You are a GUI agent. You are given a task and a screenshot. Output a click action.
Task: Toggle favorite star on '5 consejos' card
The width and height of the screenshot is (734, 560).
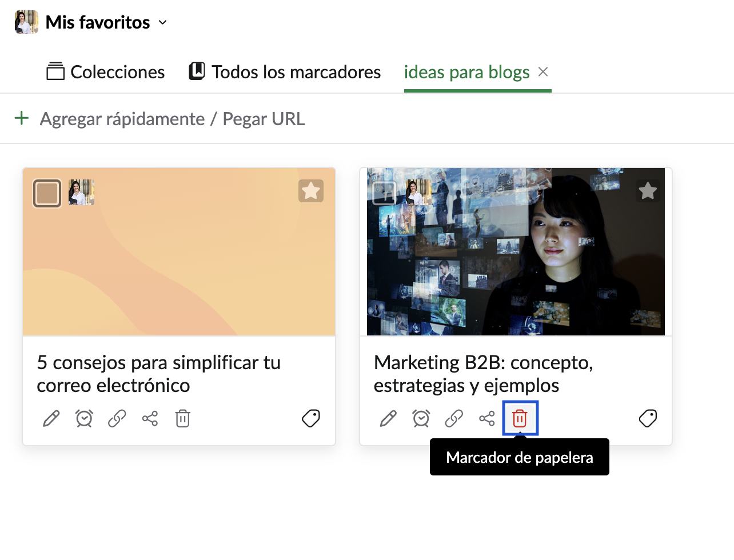click(311, 191)
